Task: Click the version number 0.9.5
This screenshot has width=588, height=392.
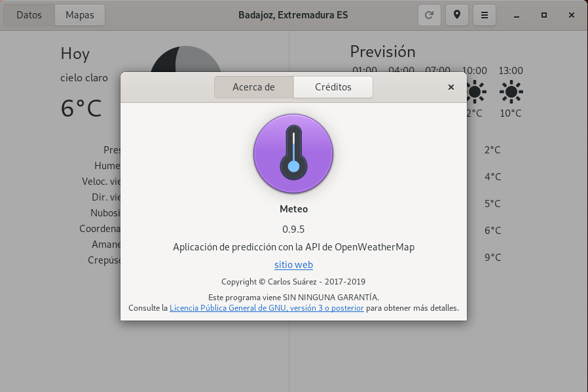Action: point(293,229)
